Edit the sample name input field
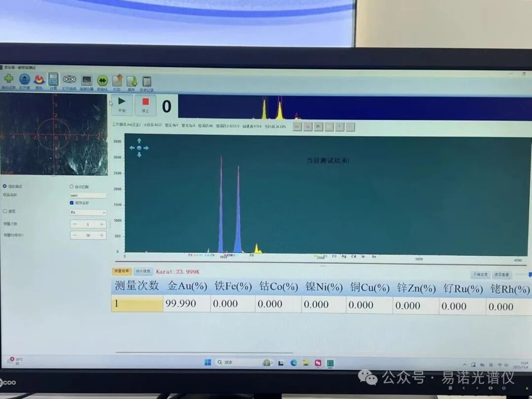This screenshot has height=399, width=532. [88, 195]
